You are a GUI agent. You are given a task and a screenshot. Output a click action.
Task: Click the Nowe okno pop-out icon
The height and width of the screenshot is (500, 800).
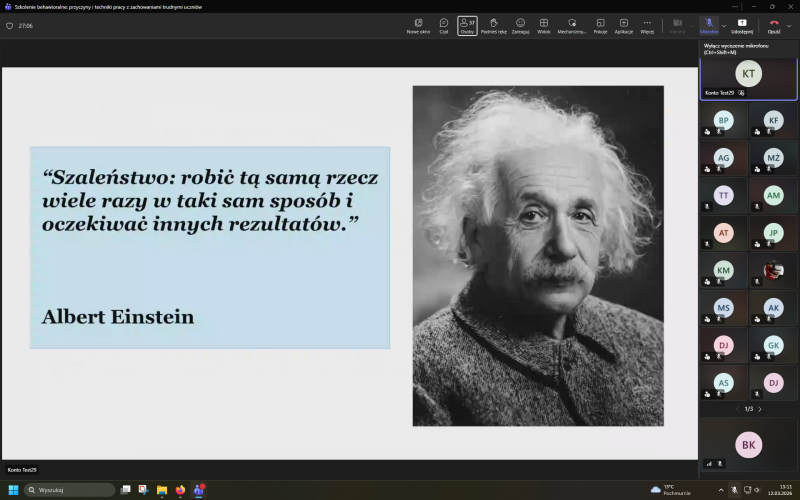(x=418, y=25)
